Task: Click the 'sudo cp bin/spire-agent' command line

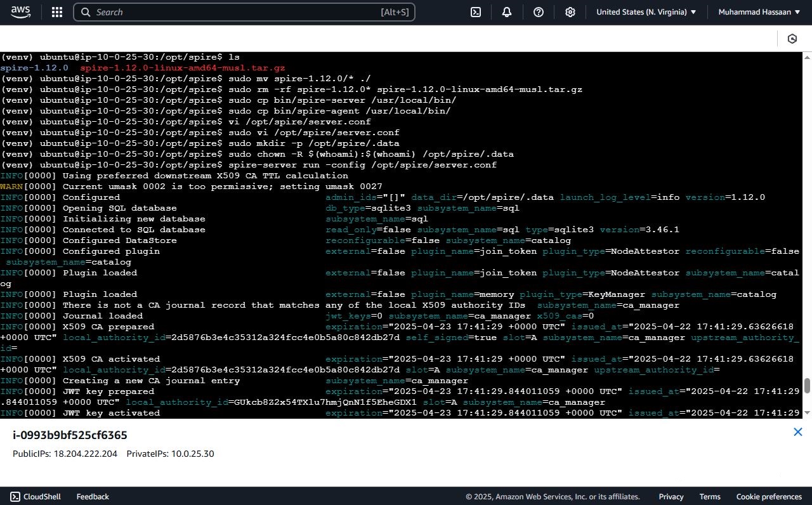Action: pyautogui.click(x=226, y=111)
